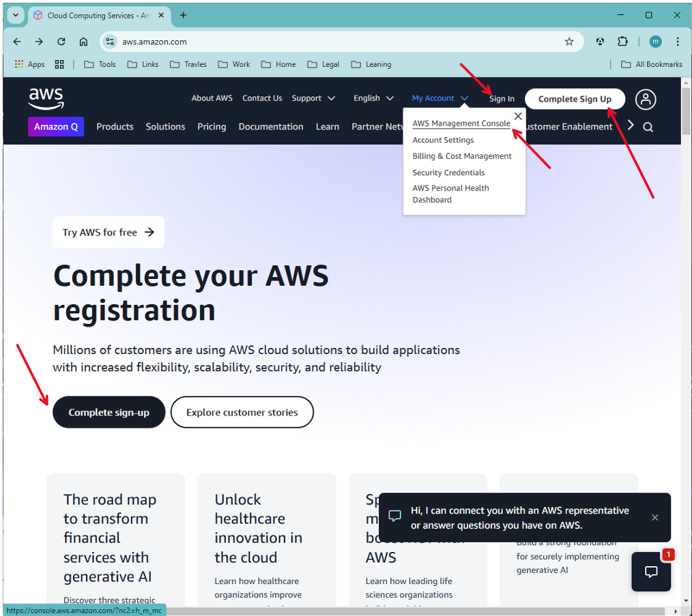Open a new browser tab

point(183,15)
